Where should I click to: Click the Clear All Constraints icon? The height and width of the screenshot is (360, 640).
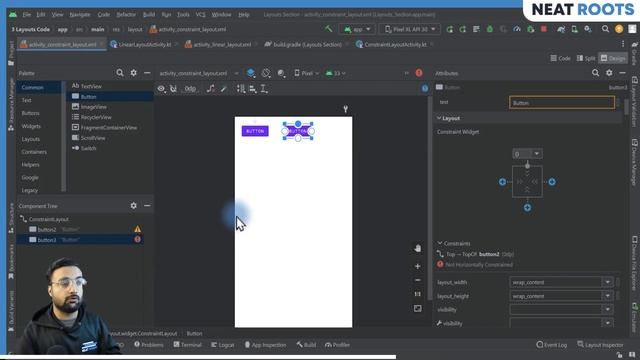tap(210, 89)
